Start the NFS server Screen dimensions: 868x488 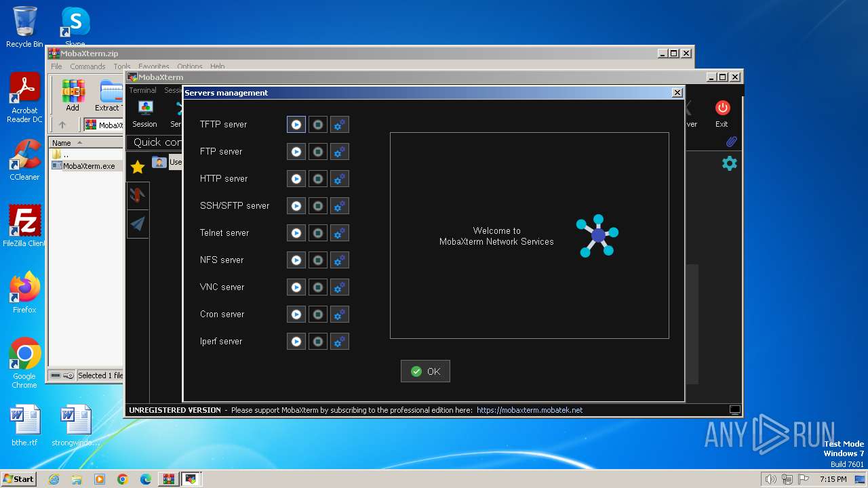pyautogui.click(x=296, y=260)
